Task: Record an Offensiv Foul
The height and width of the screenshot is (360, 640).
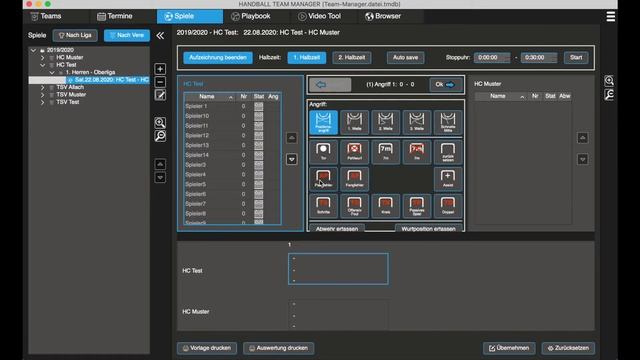Action: (354, 206)
